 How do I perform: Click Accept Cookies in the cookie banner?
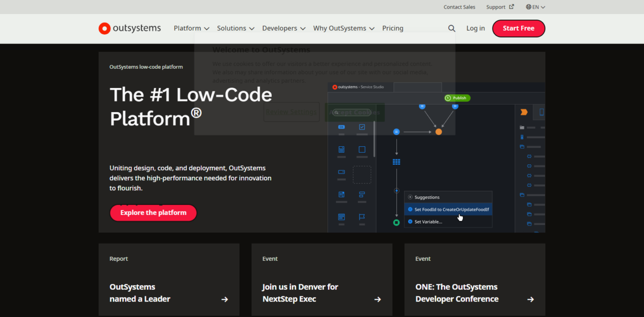pos(355,113)
